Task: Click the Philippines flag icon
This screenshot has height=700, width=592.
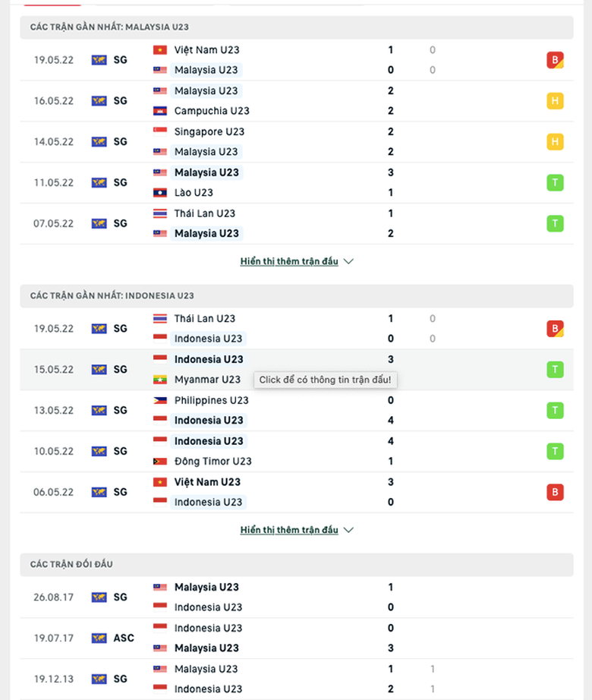Action: coord(160,400)
